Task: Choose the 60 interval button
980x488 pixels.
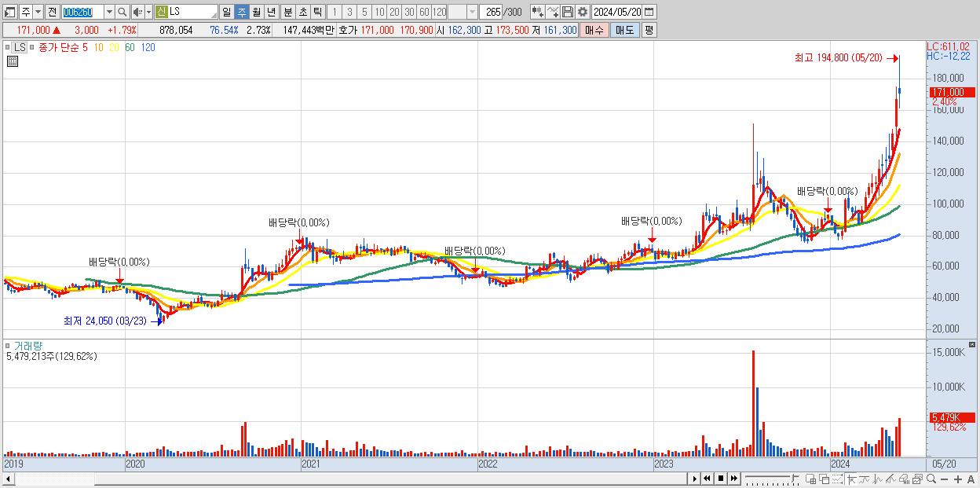Action: coord(424,12)
